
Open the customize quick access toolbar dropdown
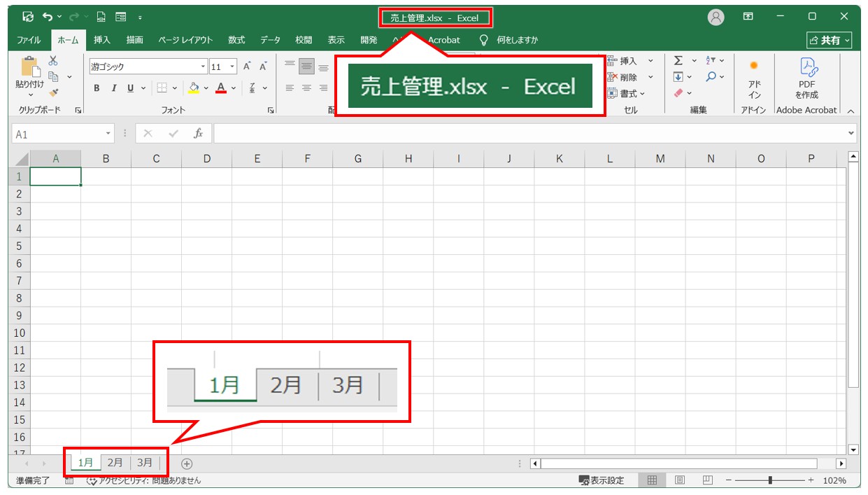point(141,18)
